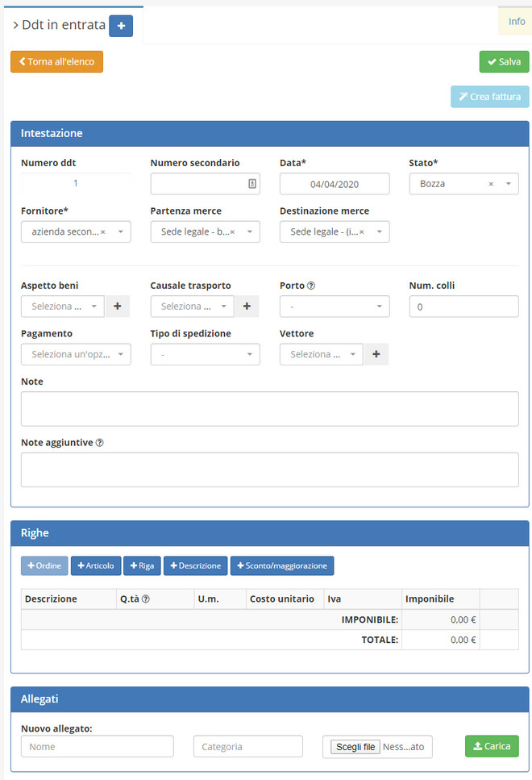This screenshot has height=780, width=532.
Task: Clear the Stato selection with the x icon
Action: coord(491,185)
